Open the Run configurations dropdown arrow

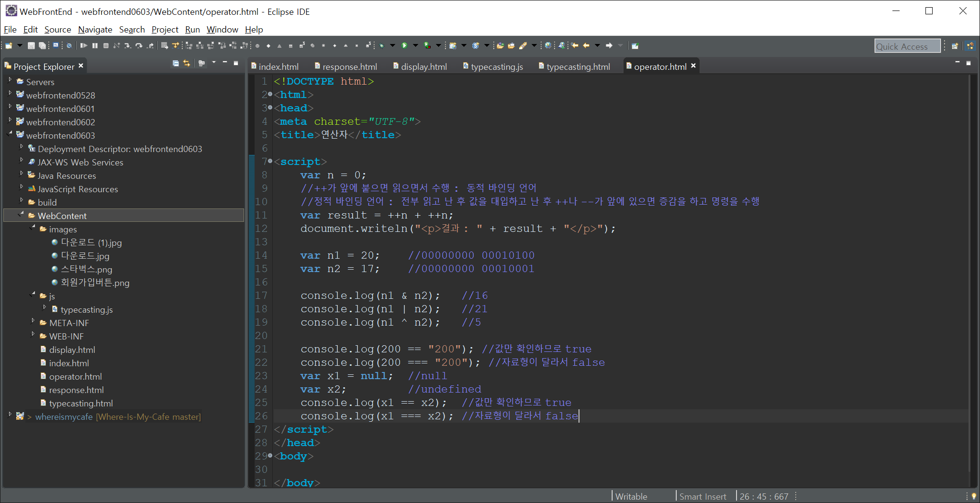point(415,46)
